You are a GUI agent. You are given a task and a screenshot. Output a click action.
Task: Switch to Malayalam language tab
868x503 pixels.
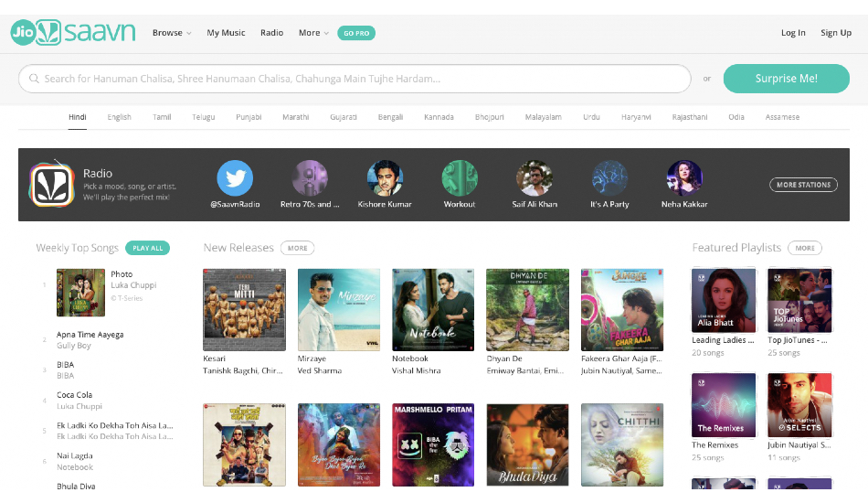[543, 117]
